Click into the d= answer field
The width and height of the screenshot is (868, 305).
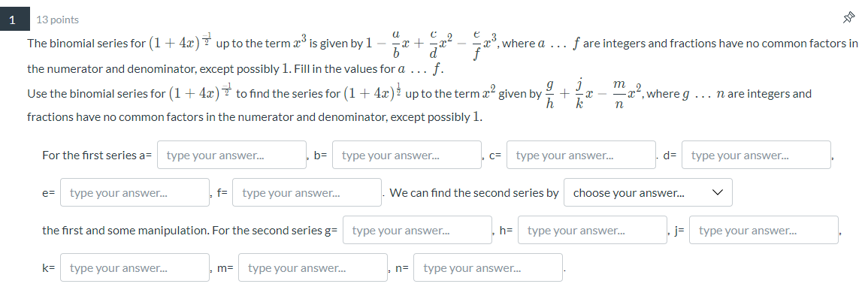pos(756,156)
